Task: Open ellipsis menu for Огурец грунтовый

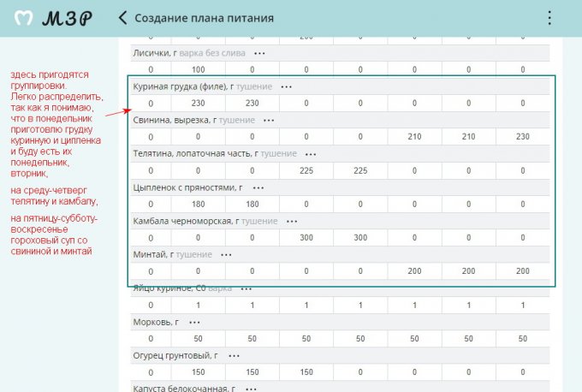Action: (234, 355)
